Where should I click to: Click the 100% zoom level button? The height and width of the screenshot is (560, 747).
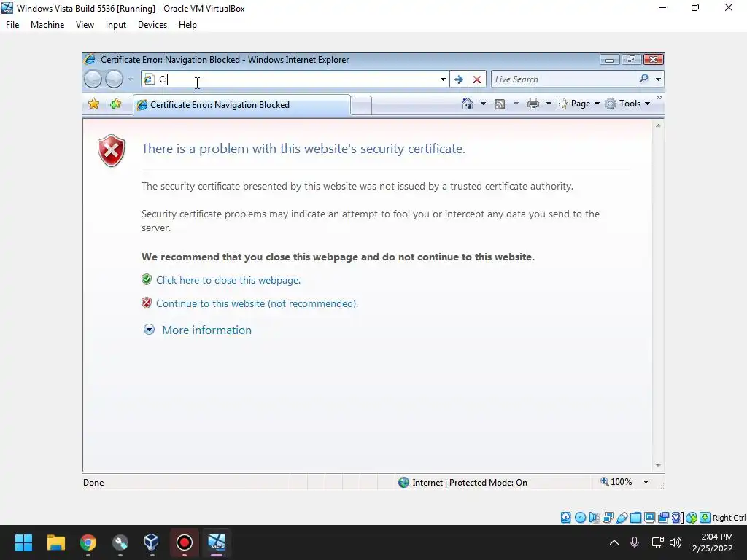pyautogui.click(x=616, y=482)
